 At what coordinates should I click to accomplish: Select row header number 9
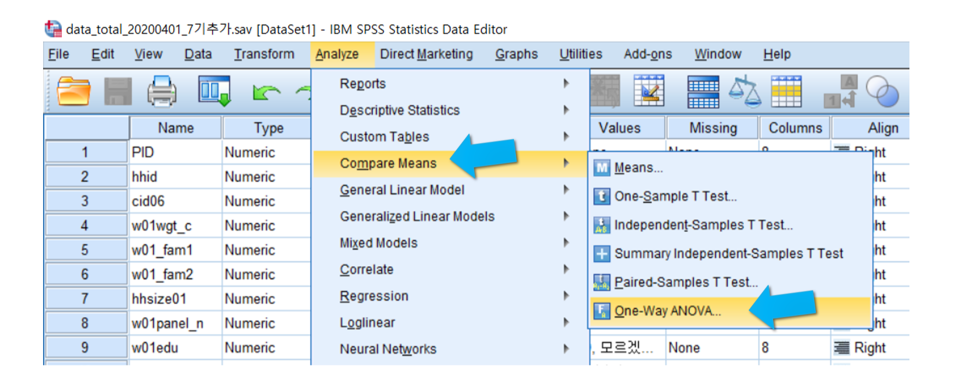[x=86, y=347]
